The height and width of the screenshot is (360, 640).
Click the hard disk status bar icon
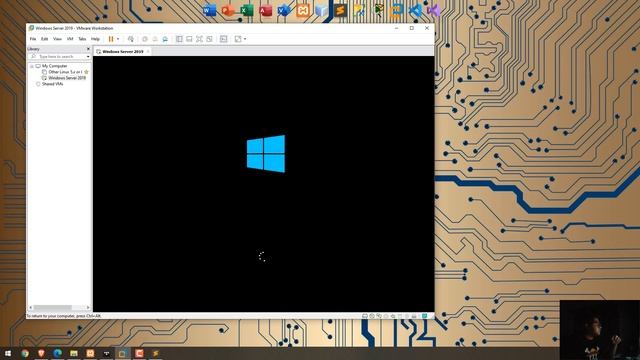[364, 316]
